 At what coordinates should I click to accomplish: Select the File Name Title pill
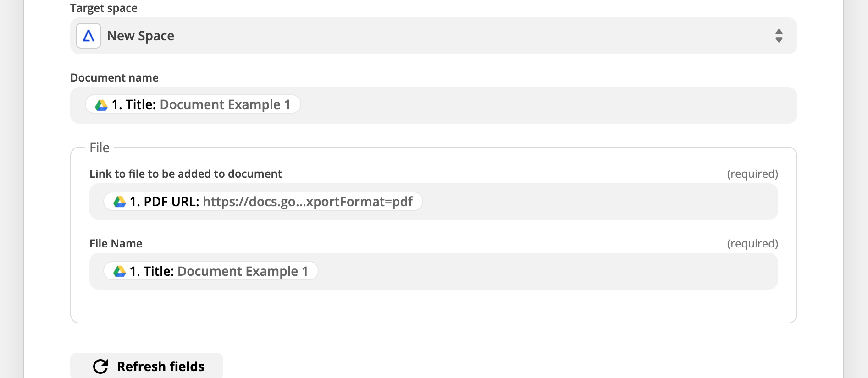pyautogui.click(x=211, y=271)
